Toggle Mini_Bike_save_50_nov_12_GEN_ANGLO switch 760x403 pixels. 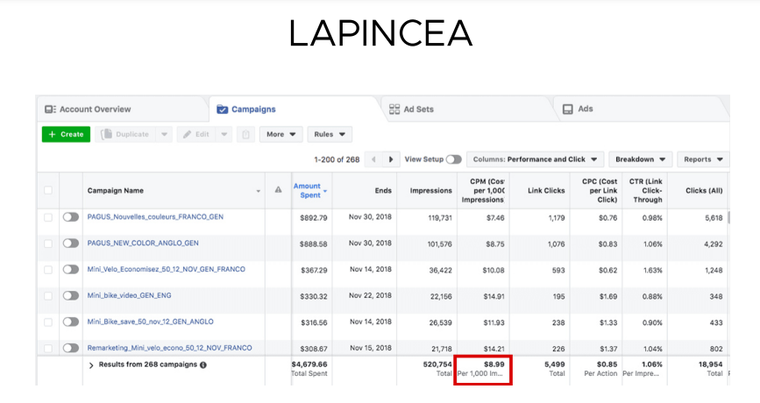(71, 322)
